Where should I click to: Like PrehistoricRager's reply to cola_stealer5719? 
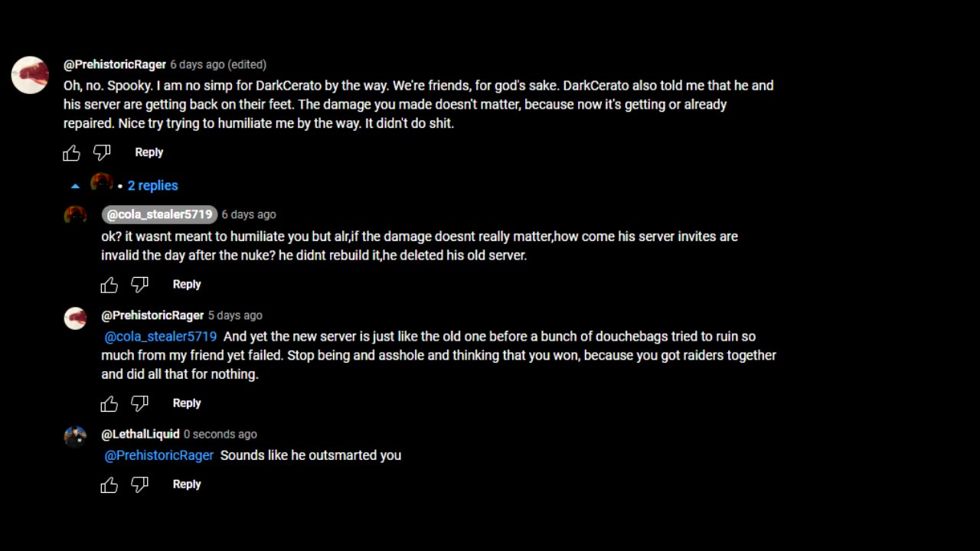(x=109, y=403)
